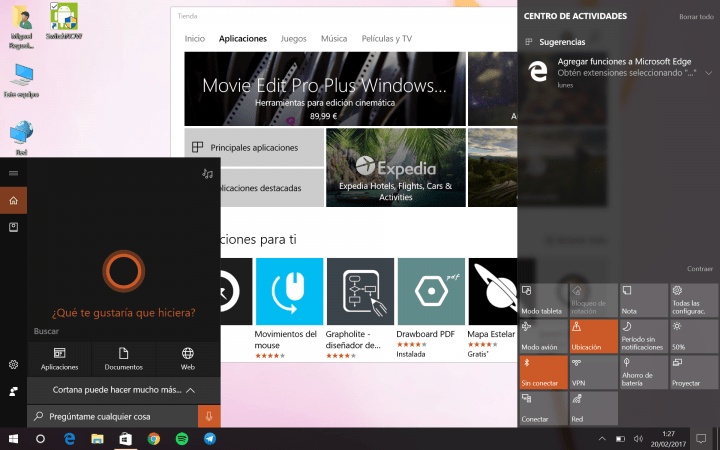Click 'Borrar todo' in Action Center
The height and width of the screenshot is (450, 720).
pyautogui.click(x=696, y=17)
